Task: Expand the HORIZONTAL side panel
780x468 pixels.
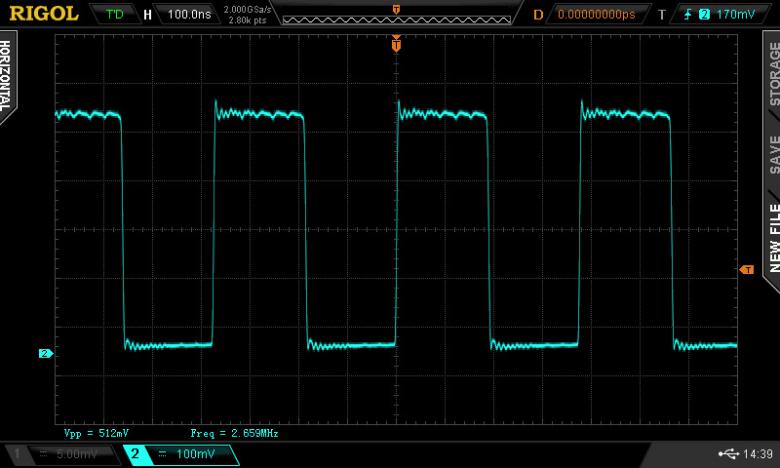Action: pos(8,77)
